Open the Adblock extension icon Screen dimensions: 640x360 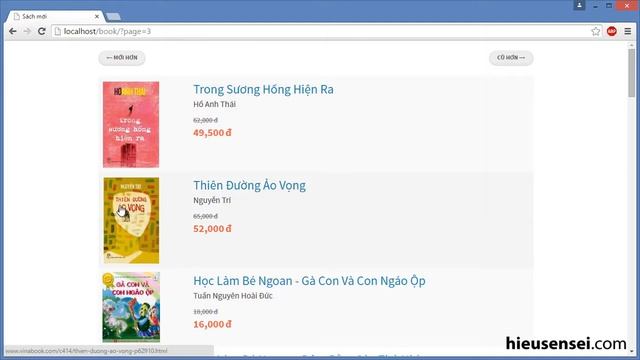(x=611, y=31)
